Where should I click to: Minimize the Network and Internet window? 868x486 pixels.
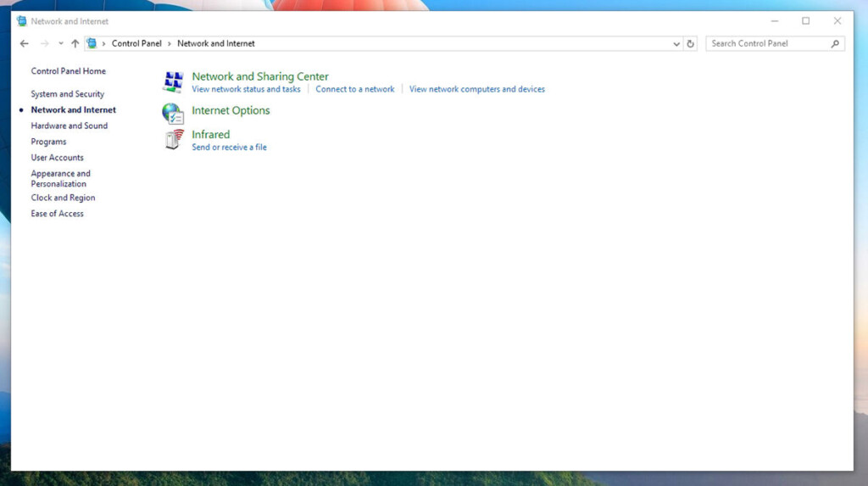[775, 21]
